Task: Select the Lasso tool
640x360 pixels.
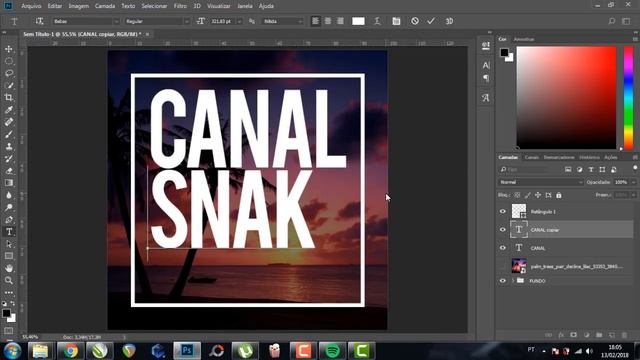Action: pos(9,73)
